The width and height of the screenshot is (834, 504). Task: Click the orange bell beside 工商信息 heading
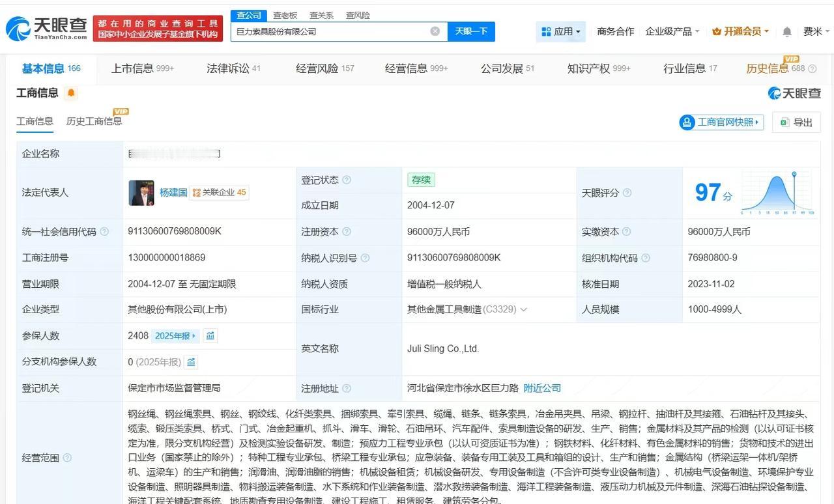click(x=71, y=93)
